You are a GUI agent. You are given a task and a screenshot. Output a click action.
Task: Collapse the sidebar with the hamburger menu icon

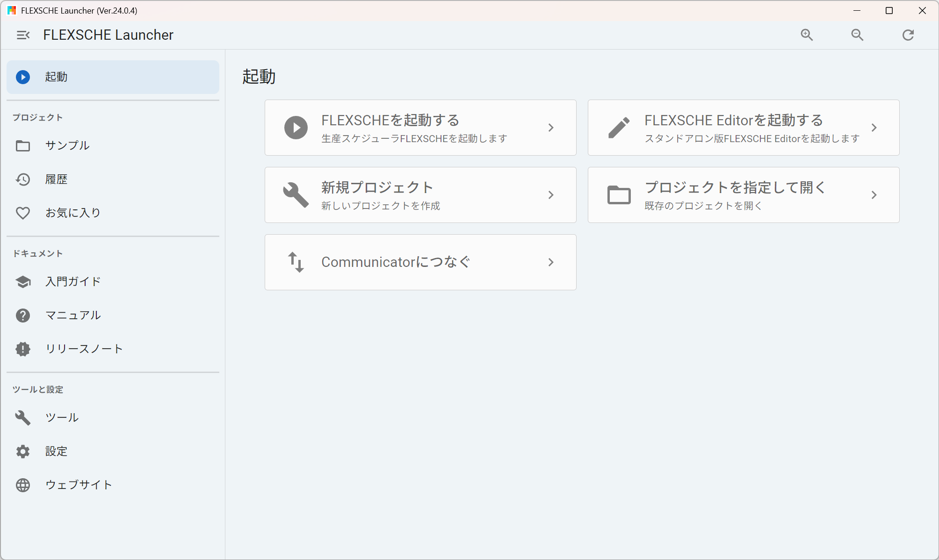click(23, 35)
